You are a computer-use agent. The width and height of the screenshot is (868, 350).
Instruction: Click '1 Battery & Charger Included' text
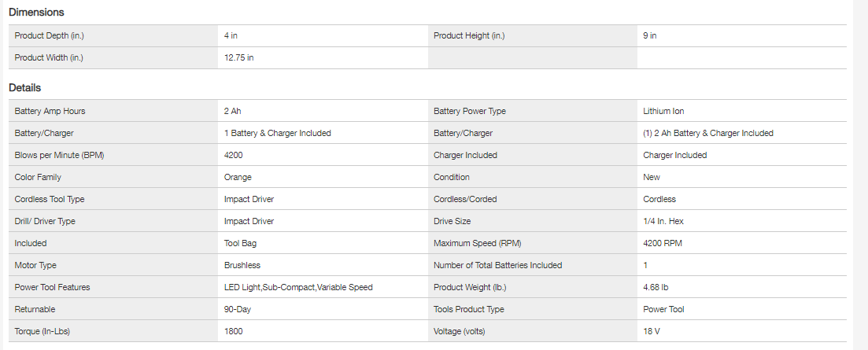point(277,133)
